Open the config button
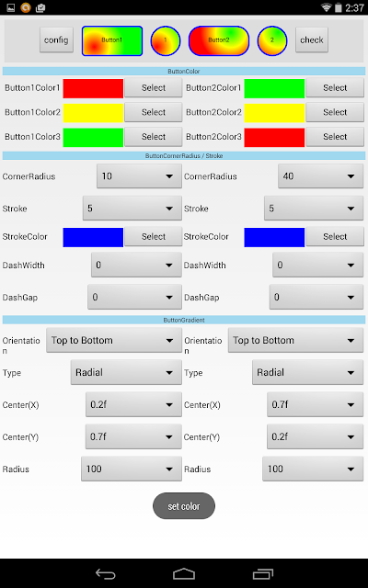This screenshot has width=368, height=588. click(56, 40)
